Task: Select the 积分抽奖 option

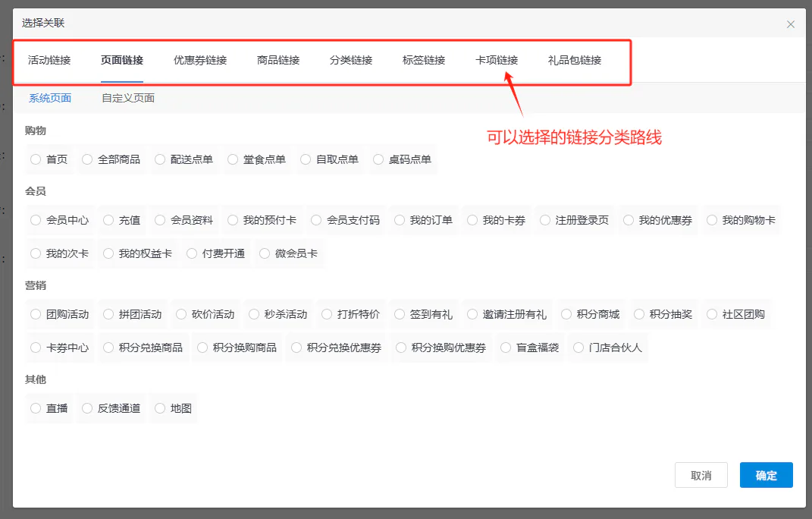Action: pos(639,314)
